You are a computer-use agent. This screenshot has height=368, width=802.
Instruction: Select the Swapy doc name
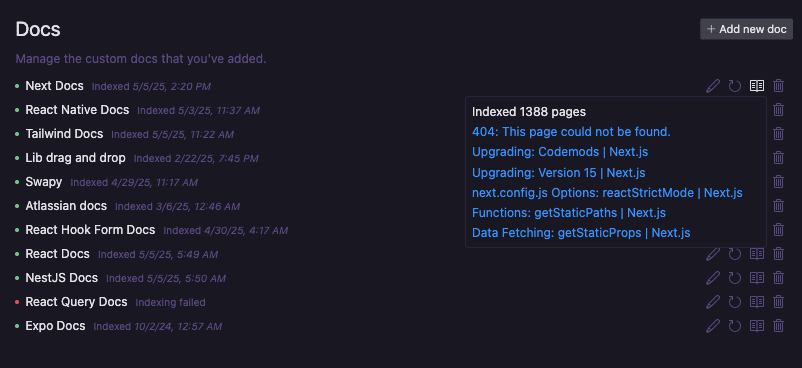[x=44, y=182]
